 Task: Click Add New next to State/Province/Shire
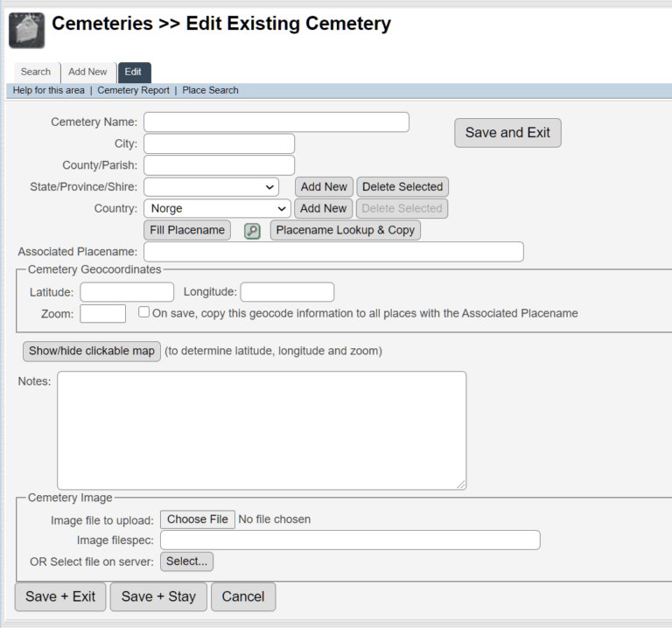(x=324, y=186)
